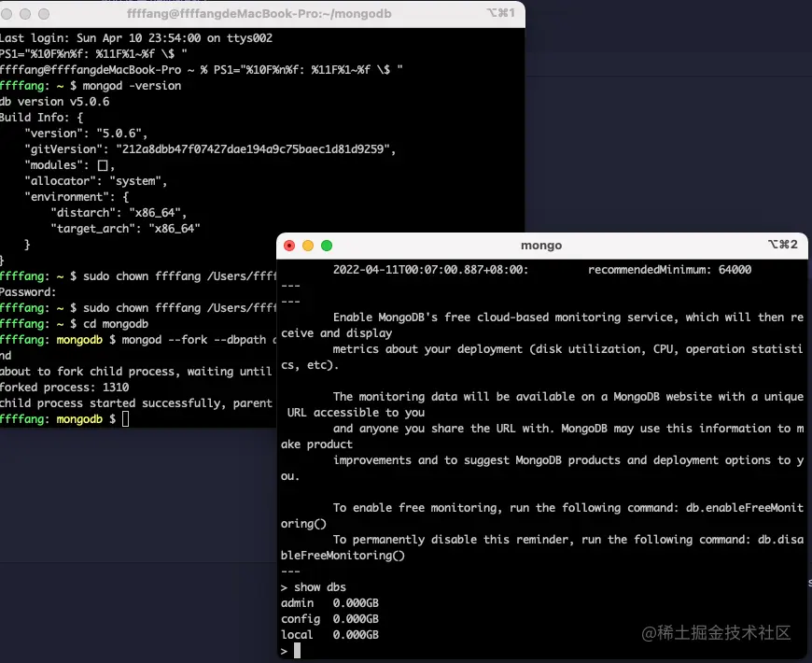Zoom the background mongodb terminal window
Image resolution: width=812 pixels, height=663 pixels.
pos(44,14)
